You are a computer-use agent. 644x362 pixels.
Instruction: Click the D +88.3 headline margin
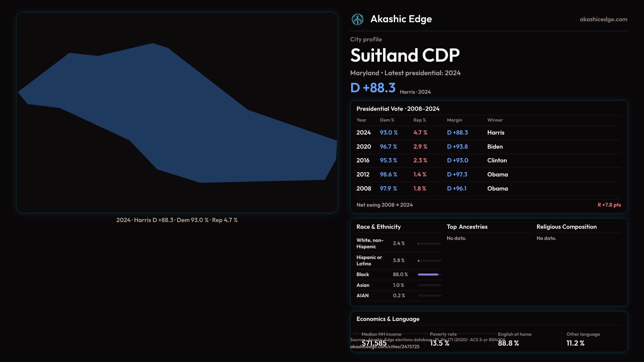coord(373,88)
